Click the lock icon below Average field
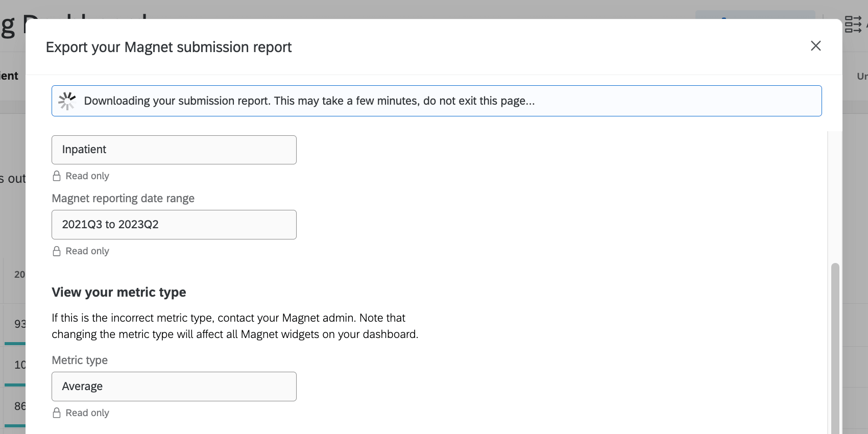The width and height of the screenshot is (868, 434). tap(57, 413)
